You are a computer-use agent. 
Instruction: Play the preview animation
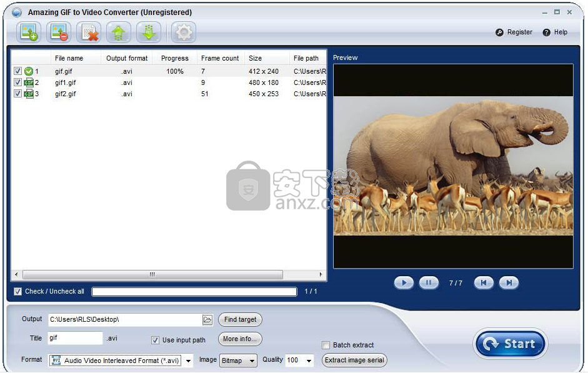point(404,282)
